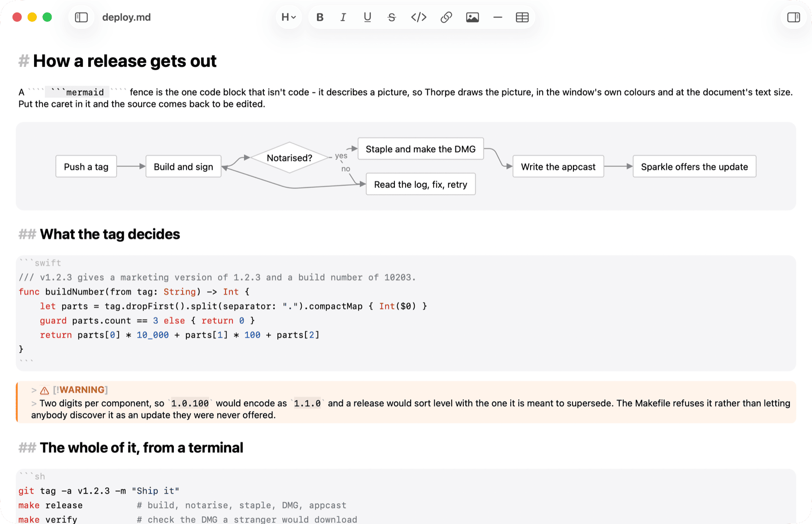The height and width of the screenshot is (524, 812).
Task: Click the 'return parts[0]' code line
Action: [x=179, y=335]
